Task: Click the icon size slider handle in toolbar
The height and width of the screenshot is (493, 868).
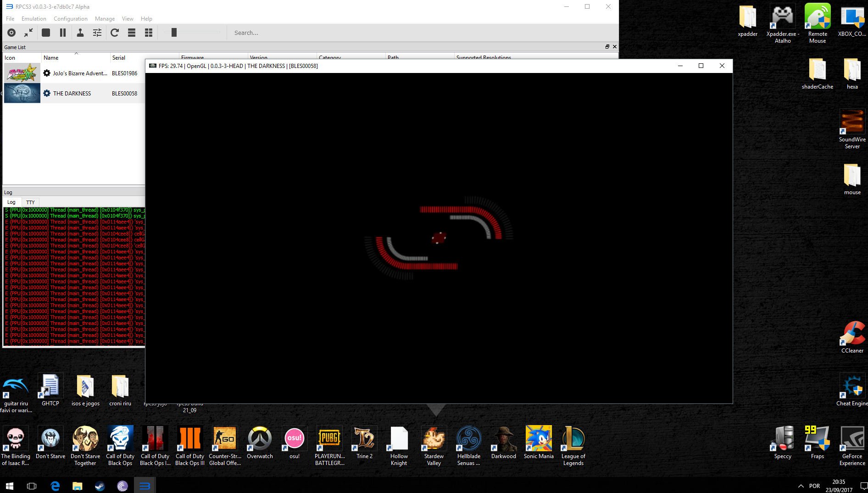Action: (x=174, y=33)
